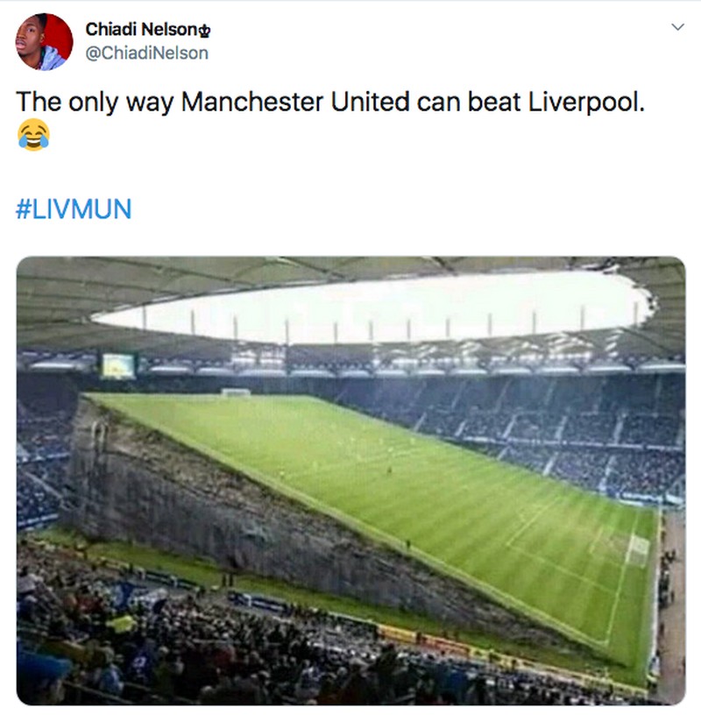
Task: Click the display name Chiadi Nelson
Action: (x=141, y=29)
